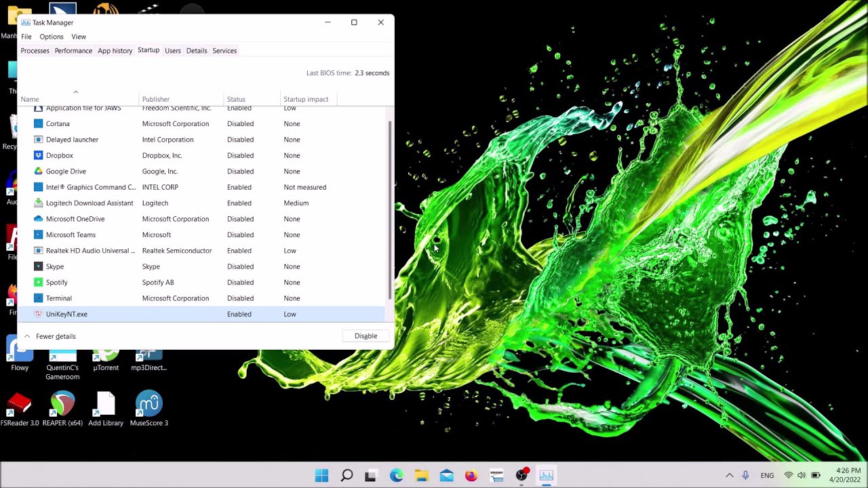The width and height of the screenshot is (868, 488).
Task: Select the 'Spotify AB' publisher cell
Action: pos(158,282)
